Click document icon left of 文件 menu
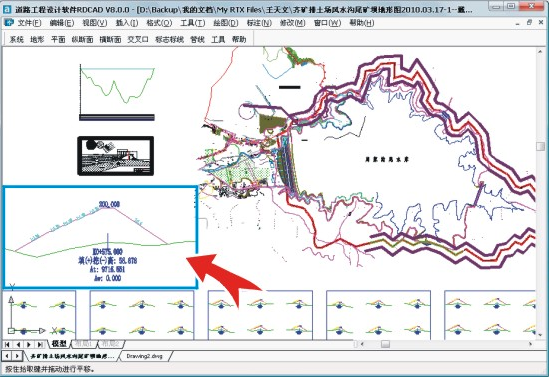Screen dimensions: 551x379 point(8,22)
